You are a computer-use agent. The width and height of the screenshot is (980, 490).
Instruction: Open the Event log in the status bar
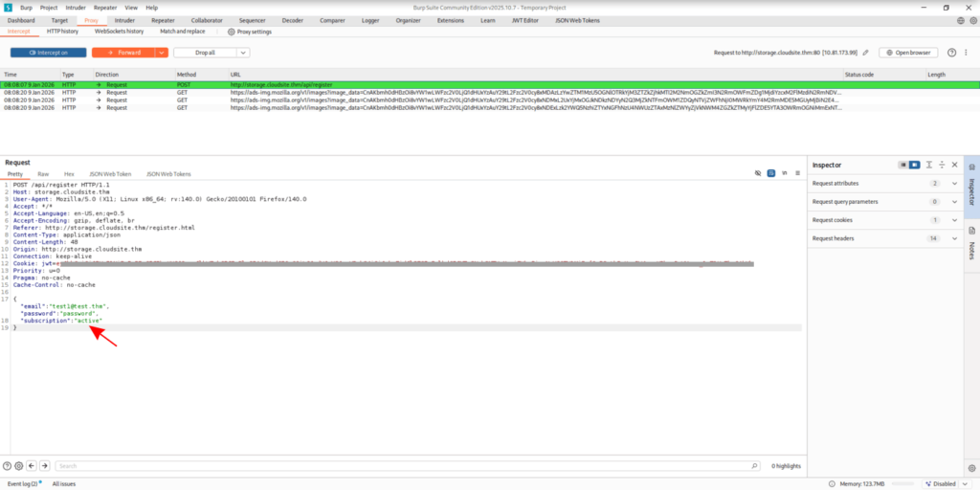pos(21,484)
